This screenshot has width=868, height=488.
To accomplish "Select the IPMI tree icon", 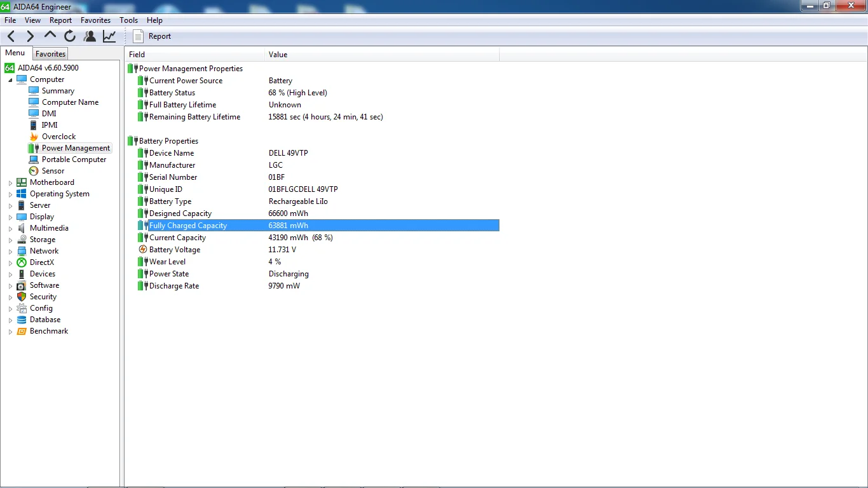I will 34,125.
